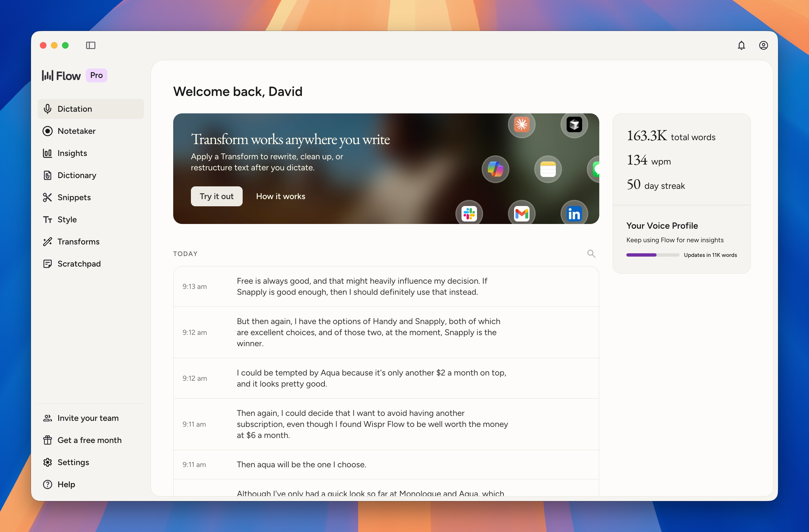Click the Try it out button
The image size is (809, 532).
coord(217,196)
